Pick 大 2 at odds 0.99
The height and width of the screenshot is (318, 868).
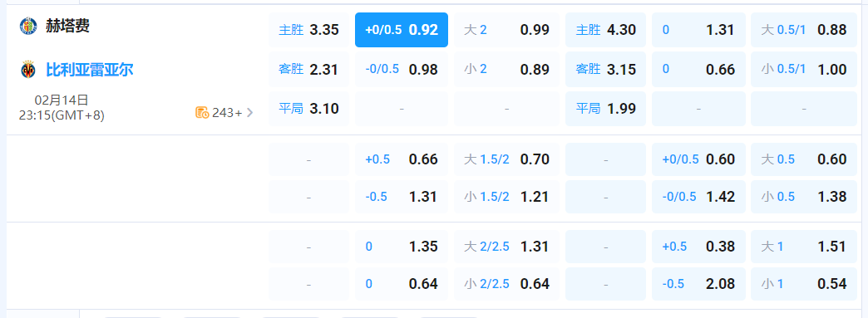tap(507, 30)
